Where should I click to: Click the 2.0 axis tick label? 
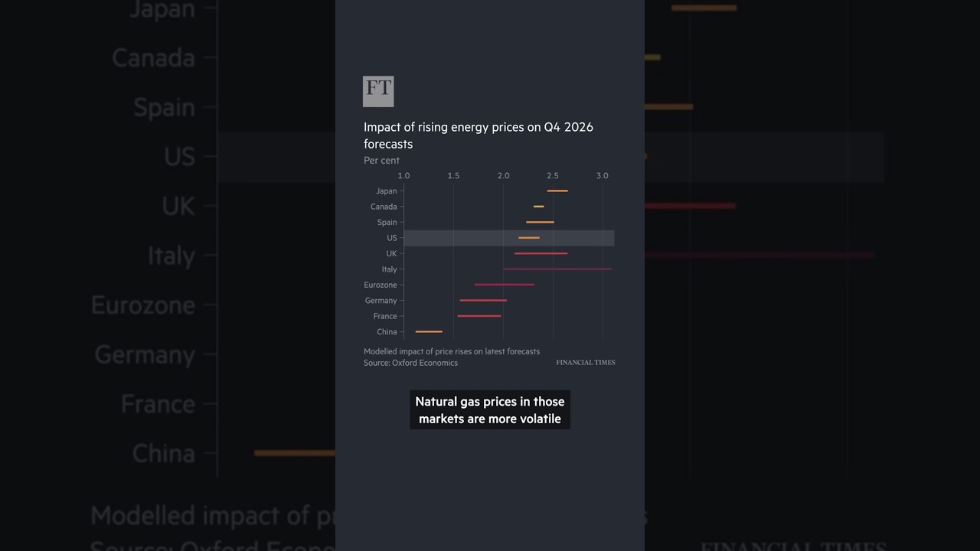pos(503,176)
